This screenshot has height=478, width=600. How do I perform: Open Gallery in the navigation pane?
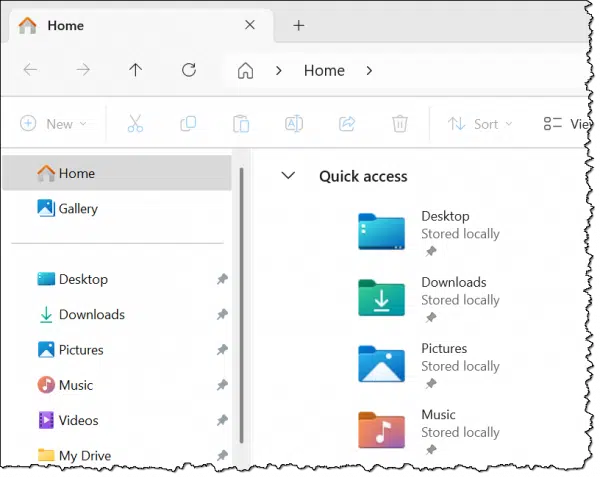pyautogui.click(x=117, y=208)
